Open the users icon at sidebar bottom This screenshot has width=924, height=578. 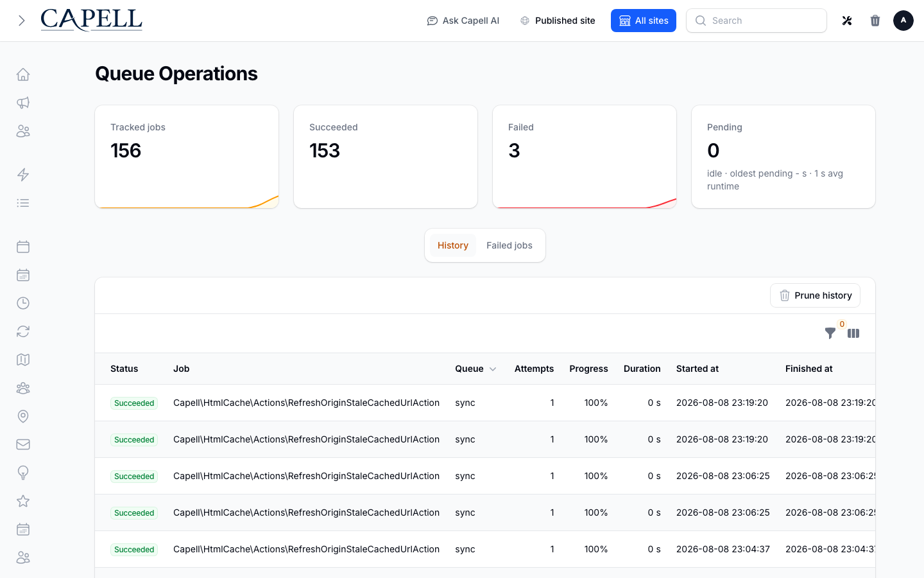(23, 557)
